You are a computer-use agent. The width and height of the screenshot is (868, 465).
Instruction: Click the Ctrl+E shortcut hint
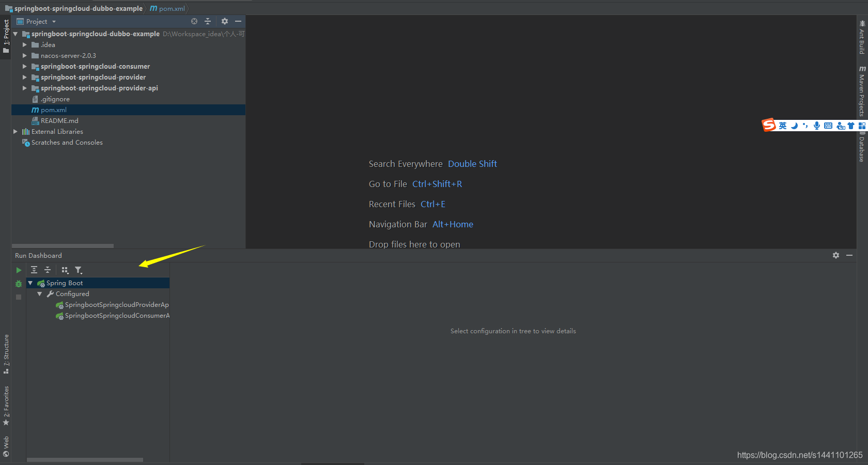pyautogui.click(x=433, y=204)
